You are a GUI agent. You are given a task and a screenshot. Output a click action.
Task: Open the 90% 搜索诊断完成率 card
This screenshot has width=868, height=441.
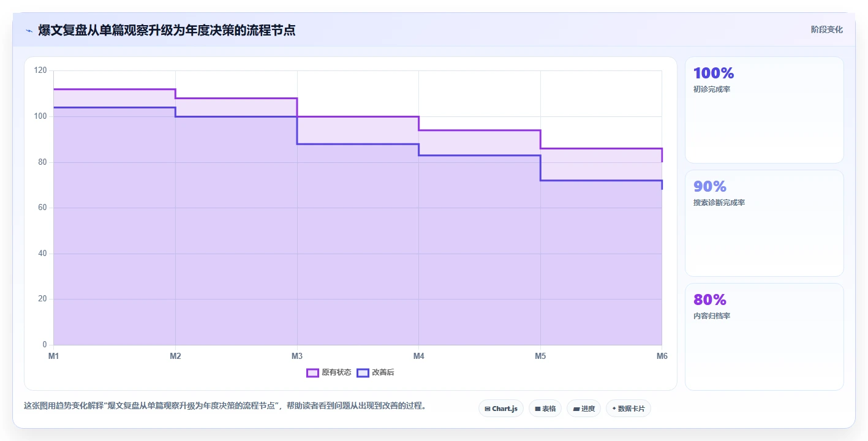(764, 223)
